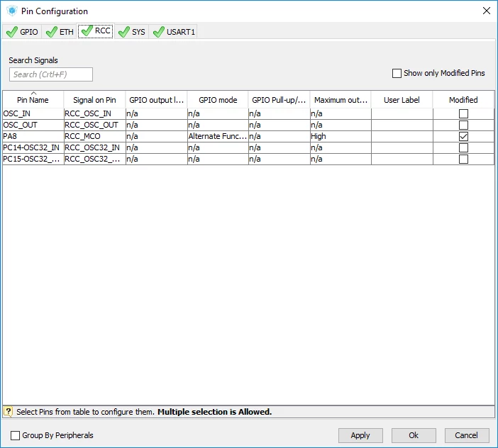Viewport: 498px width, 448px height.
Task: Click the High maximum output speed cell
Action: (x=341, y=136)
